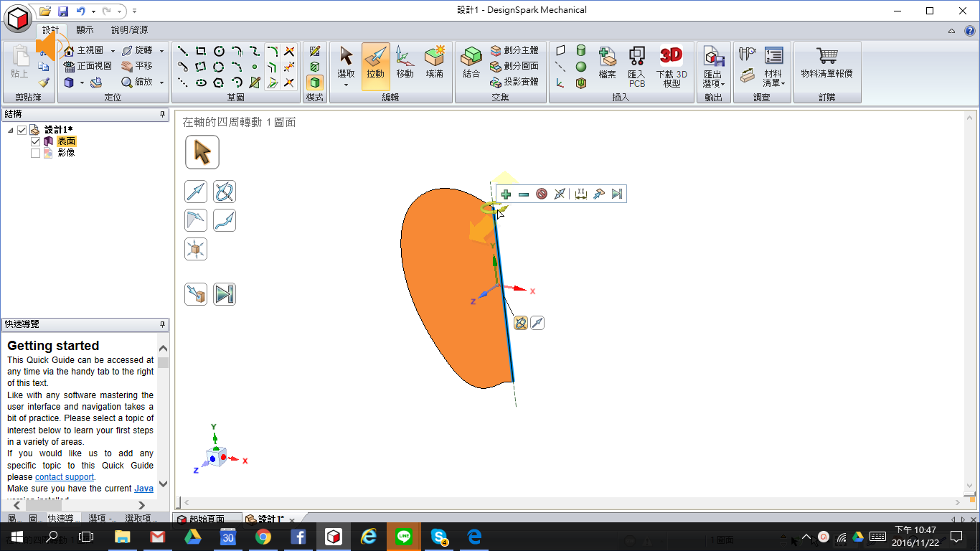980x551 pixels.
Task: Uncheck the 設計1* root checkbox
Action: [x=22, y=130]
